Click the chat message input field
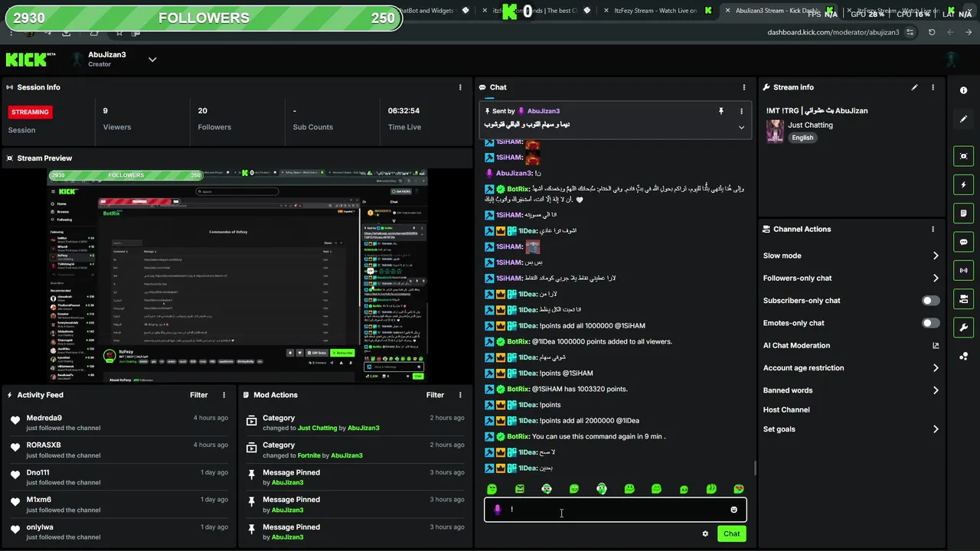This screenshot has width=980, height=551. (615, 510)
